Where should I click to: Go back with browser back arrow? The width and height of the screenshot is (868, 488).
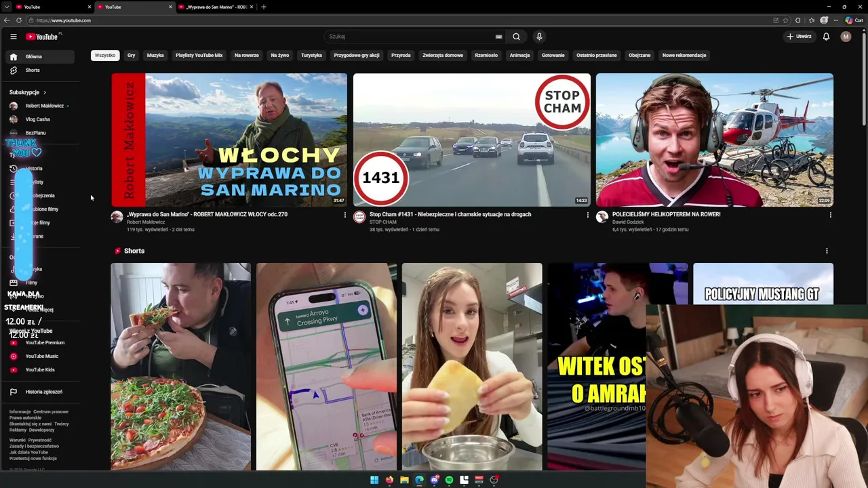(x=8, y=20)
